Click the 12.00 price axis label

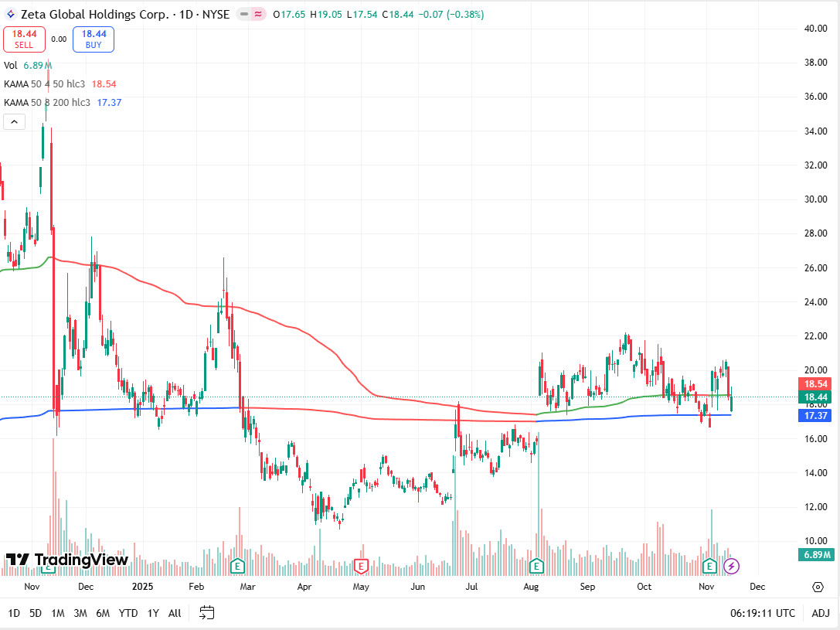815,507
